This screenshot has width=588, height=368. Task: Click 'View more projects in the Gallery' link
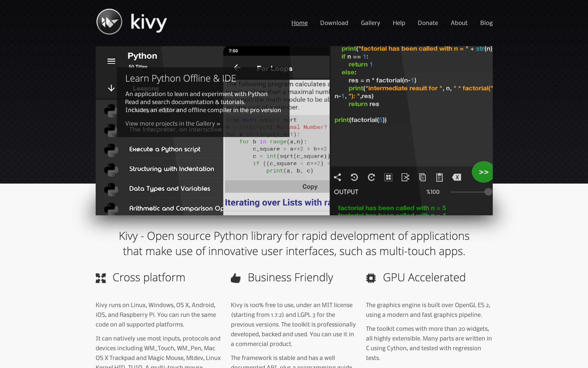(x=173, y=124)
